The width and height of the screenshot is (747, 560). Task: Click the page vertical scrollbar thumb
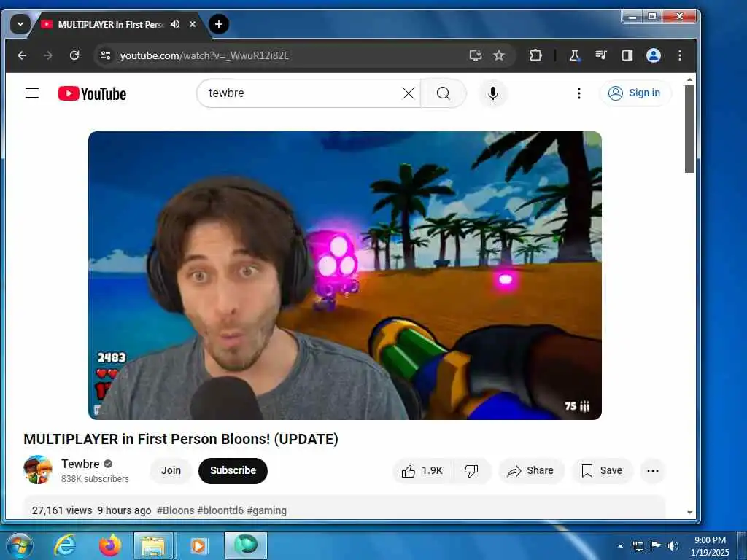coord(689,129)
